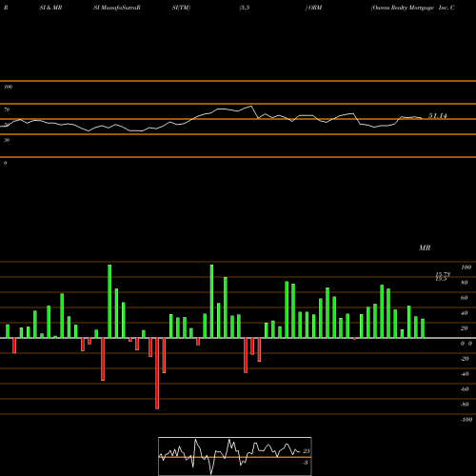Click the -100 axis label of the MR chart
The height and width of the screenshot is (476, 476).
(x=466, y=420)
